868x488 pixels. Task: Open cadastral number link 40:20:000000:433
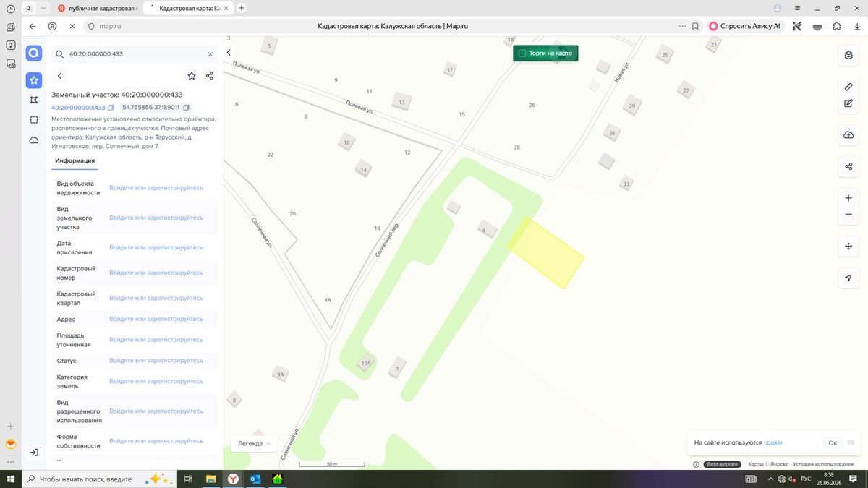click(x=78, y=108)
